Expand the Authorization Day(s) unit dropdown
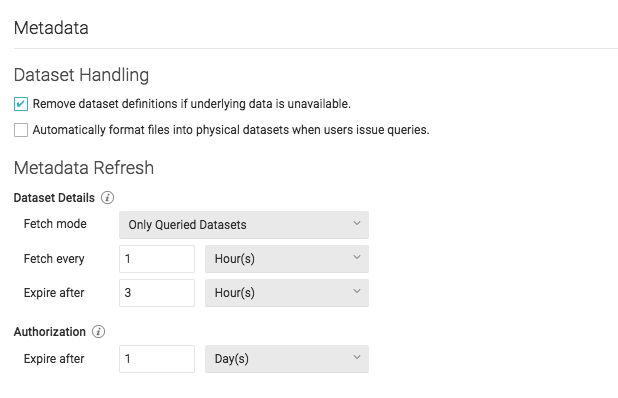The height and width of the screenshot is (398, 618). click(x=287, y=359)
